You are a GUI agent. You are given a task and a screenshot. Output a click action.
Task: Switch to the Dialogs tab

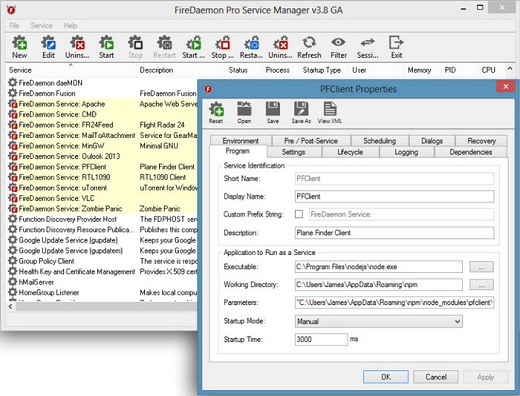pos(432,140)
